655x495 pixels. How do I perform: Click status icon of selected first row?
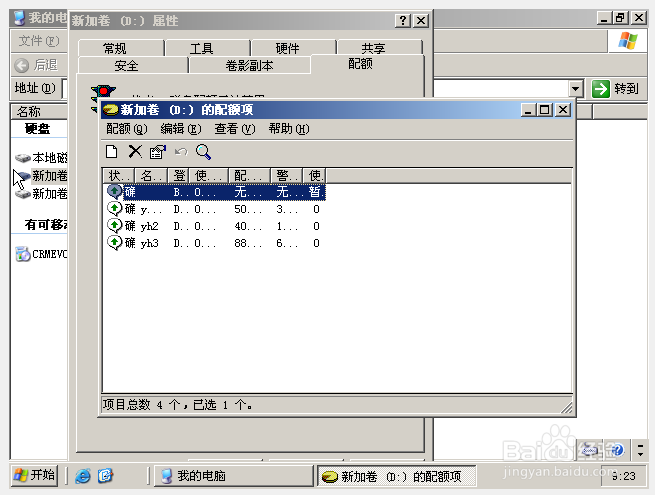[x=114, y=191]
